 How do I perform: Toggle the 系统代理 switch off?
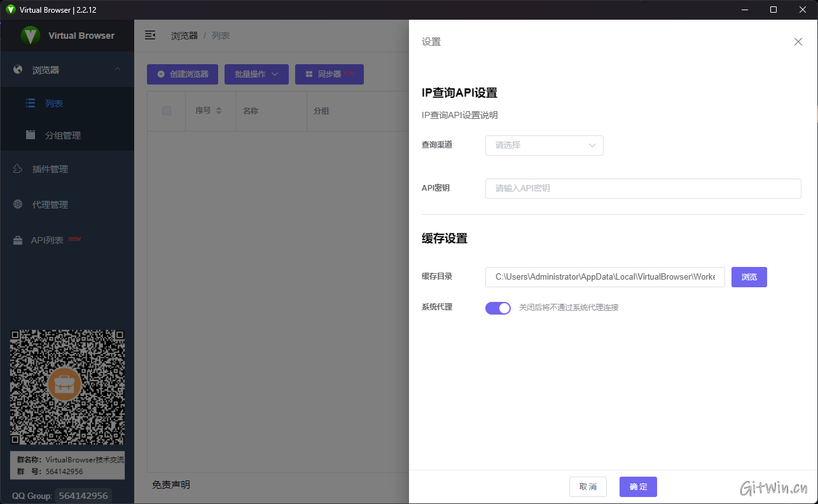(x=498, y=308)
